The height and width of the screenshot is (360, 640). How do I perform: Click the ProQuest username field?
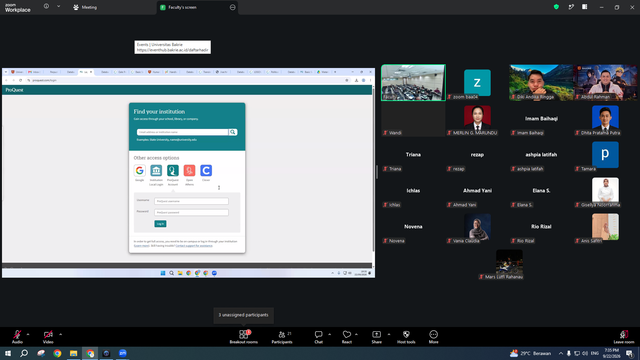191,201
